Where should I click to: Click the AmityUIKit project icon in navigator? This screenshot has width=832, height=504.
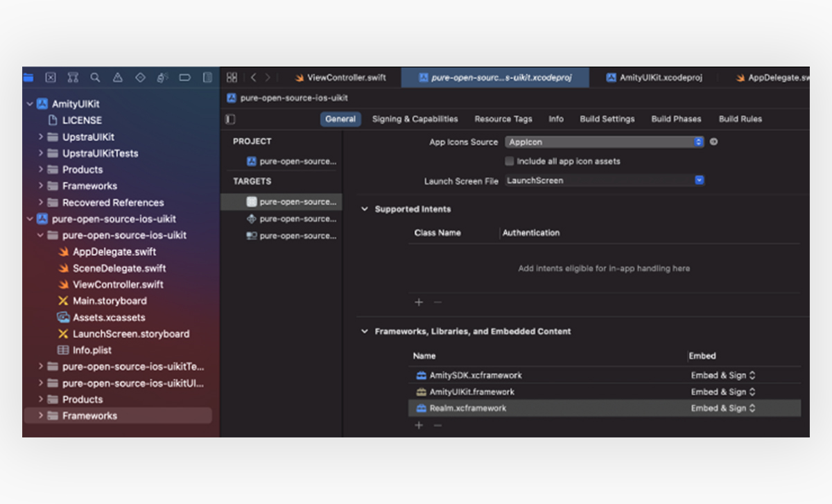[x=42, y=103]
